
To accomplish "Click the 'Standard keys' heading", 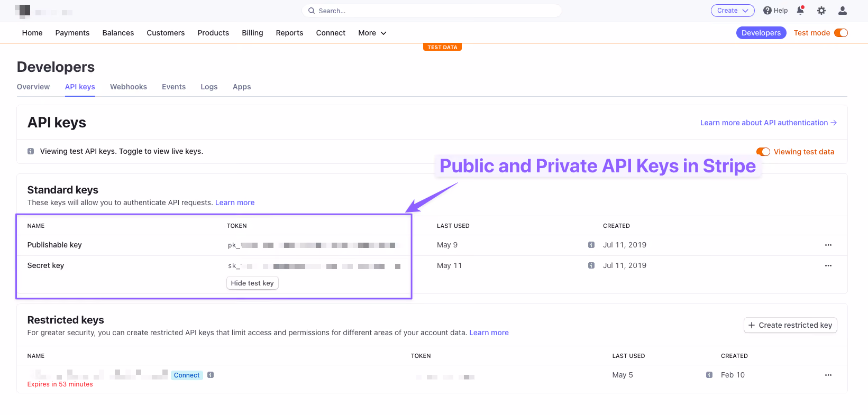I will click(63, 190).
